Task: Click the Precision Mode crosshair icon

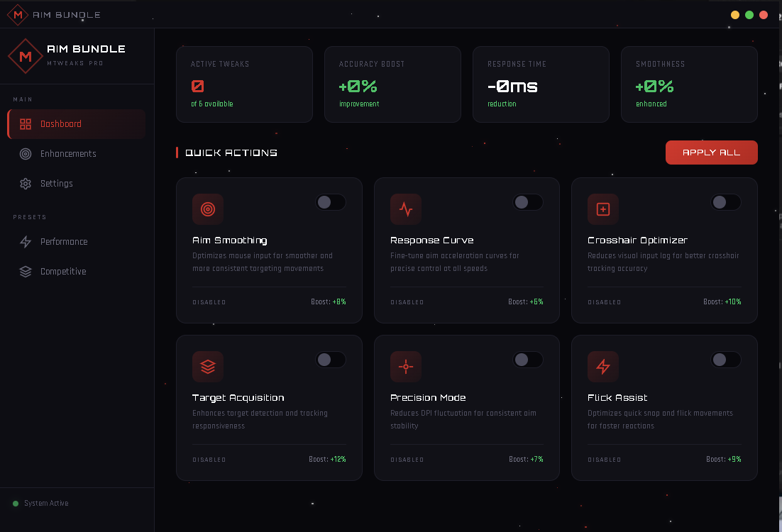Action: pos(406,367)
